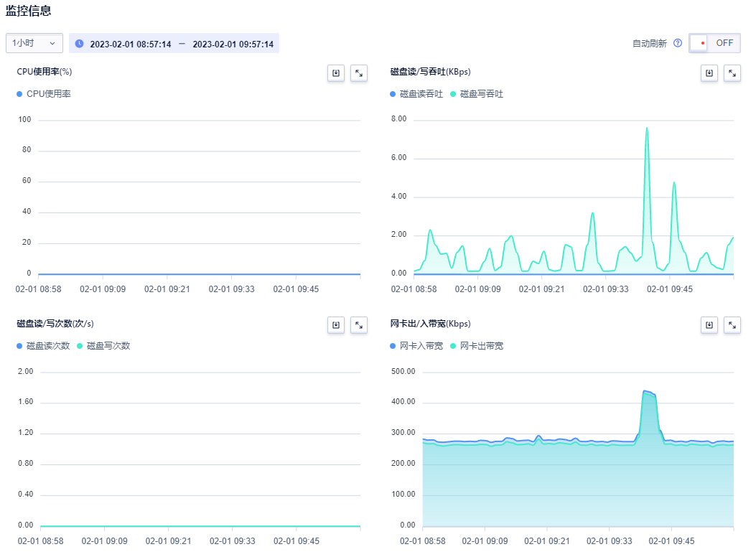This screenshot has height=557, width=756.
Task: Open the 1小时 time range dropdown
Action: 34,43
